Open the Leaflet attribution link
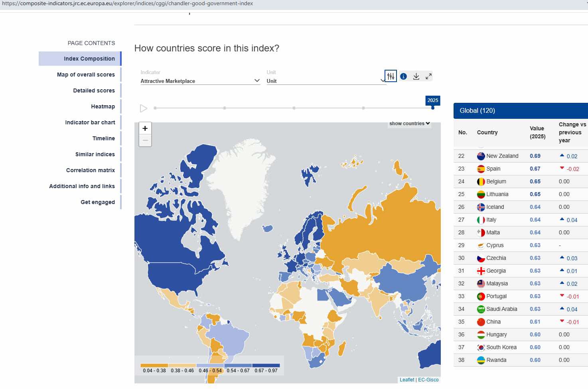588x389 pixels. [407, 380]
